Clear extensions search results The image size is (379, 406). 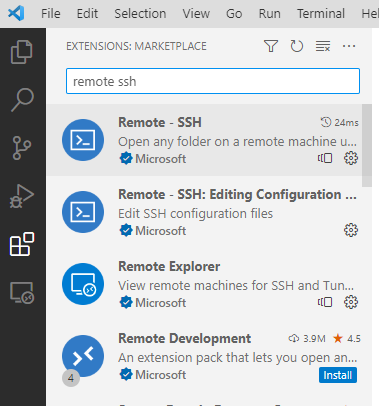(x=323, y=46)
